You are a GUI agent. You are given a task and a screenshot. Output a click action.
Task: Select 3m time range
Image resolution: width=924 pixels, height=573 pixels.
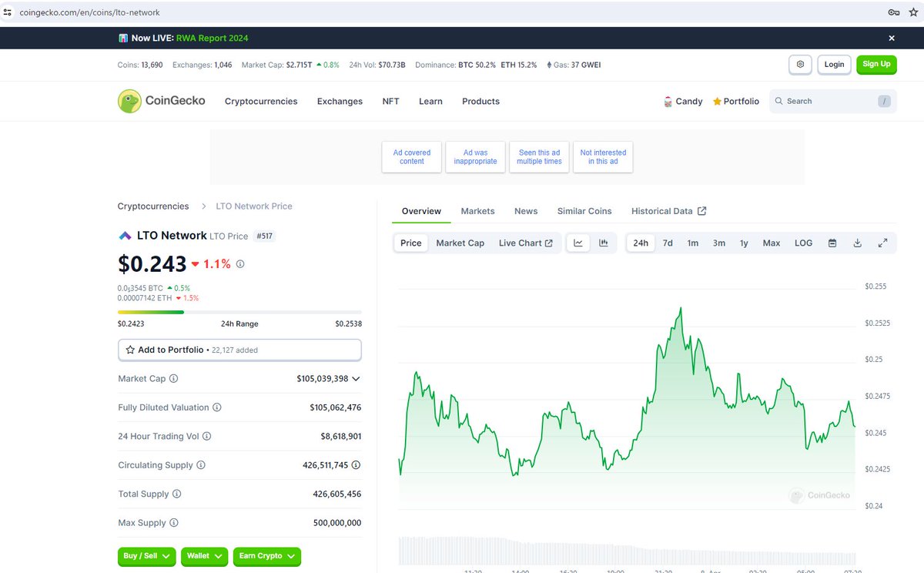click(718, 243)
